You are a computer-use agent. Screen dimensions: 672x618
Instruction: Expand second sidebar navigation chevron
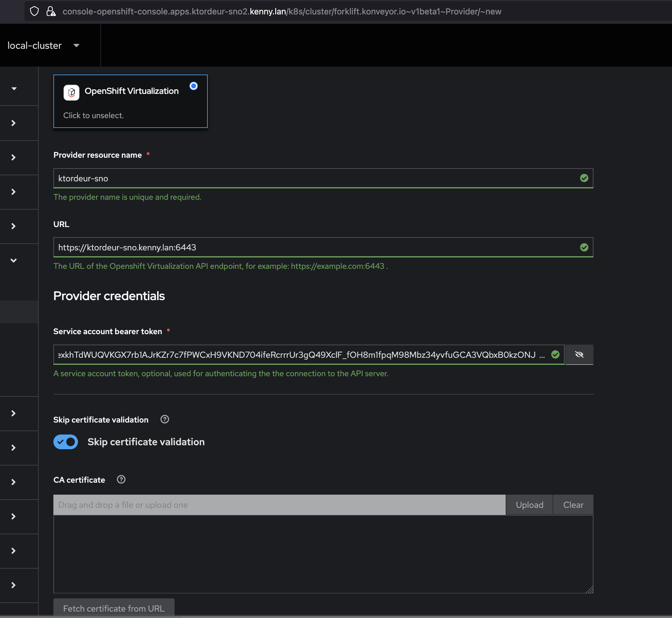point(14,123)
